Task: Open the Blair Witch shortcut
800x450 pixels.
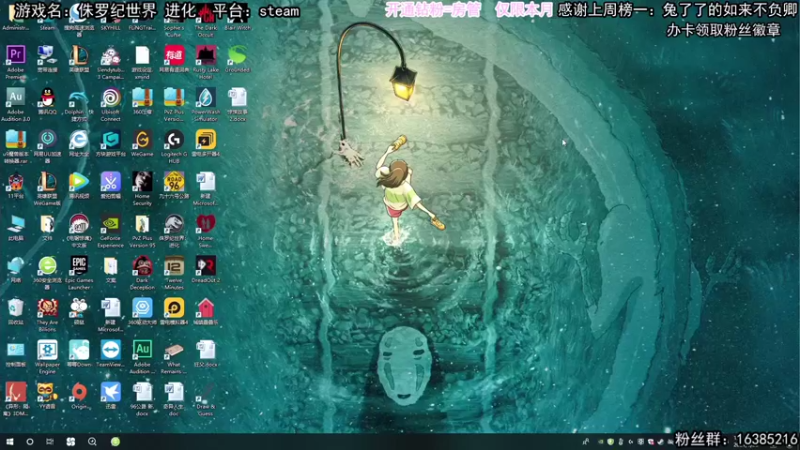Action: (237, 15)
